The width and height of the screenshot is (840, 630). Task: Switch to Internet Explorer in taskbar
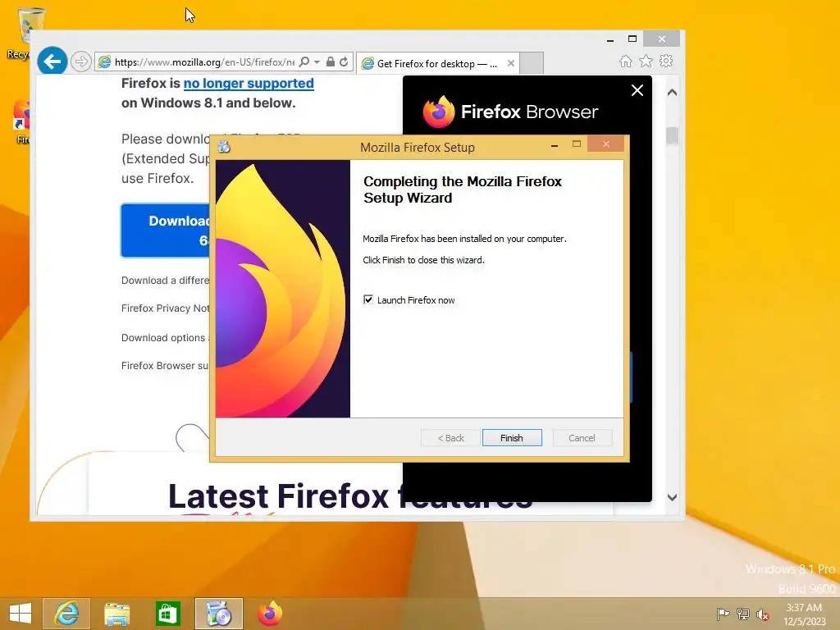point(66,614)
